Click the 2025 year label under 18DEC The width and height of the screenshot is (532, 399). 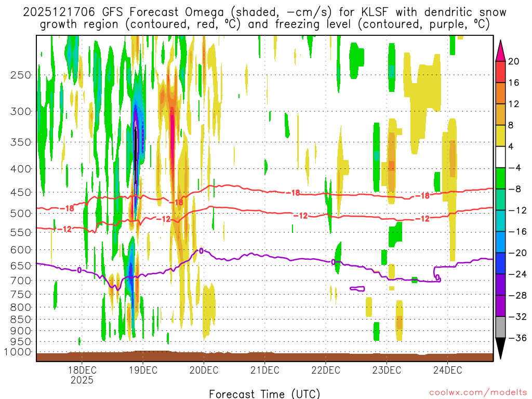82,380
